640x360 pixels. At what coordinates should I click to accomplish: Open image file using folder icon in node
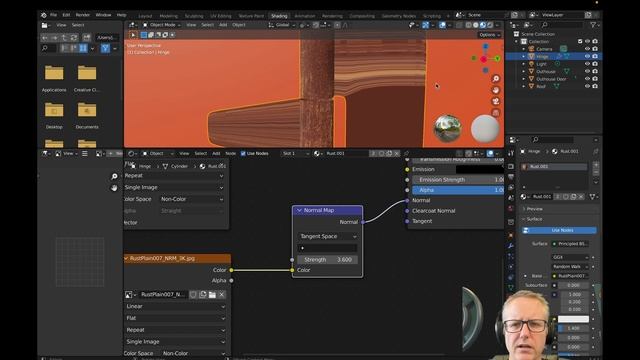[212, 295]
